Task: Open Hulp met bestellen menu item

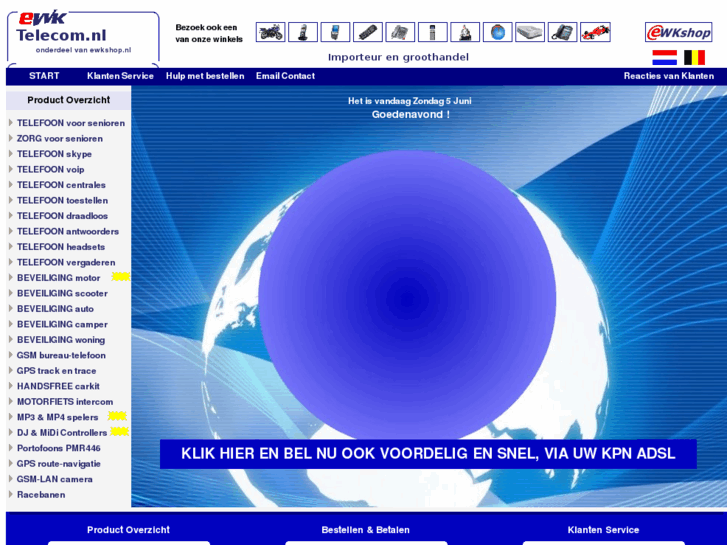Action: pyautogui.click(x=205, y=76)
